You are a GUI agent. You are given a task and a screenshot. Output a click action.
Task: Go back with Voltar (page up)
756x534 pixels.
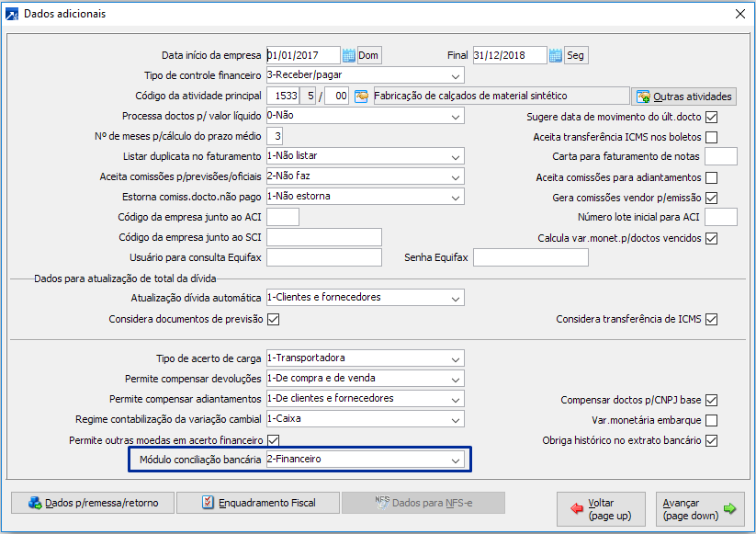pyautogui.click(x=601, y=509)
